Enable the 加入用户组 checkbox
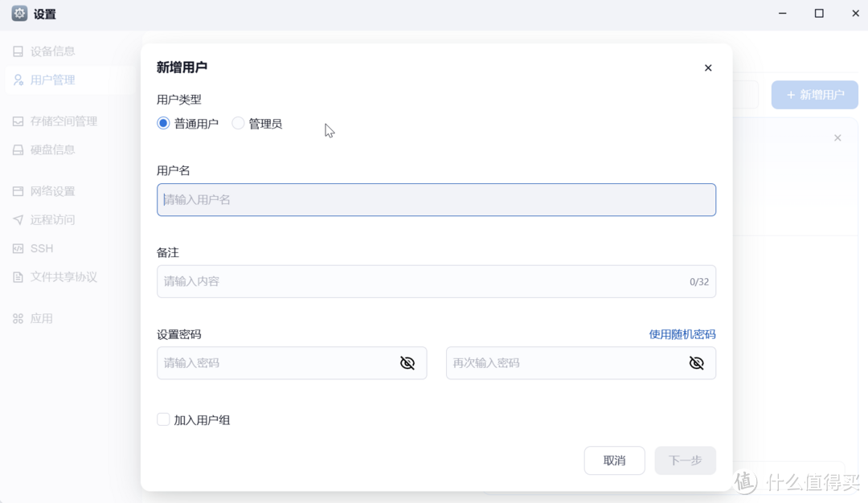The width and height of the screenshot is (868, 503). coord(164,419)
